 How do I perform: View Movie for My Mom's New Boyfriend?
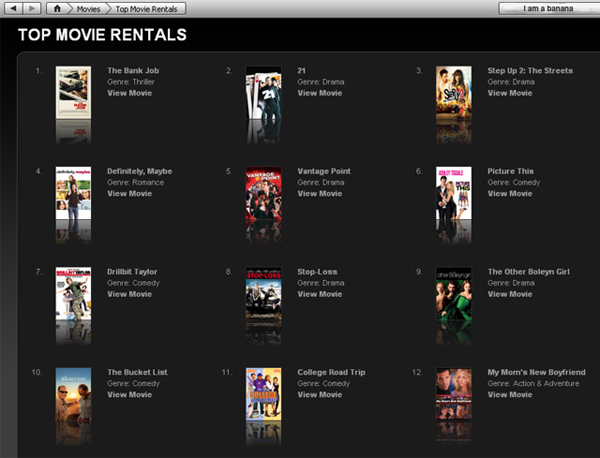[x=510, y=395]
